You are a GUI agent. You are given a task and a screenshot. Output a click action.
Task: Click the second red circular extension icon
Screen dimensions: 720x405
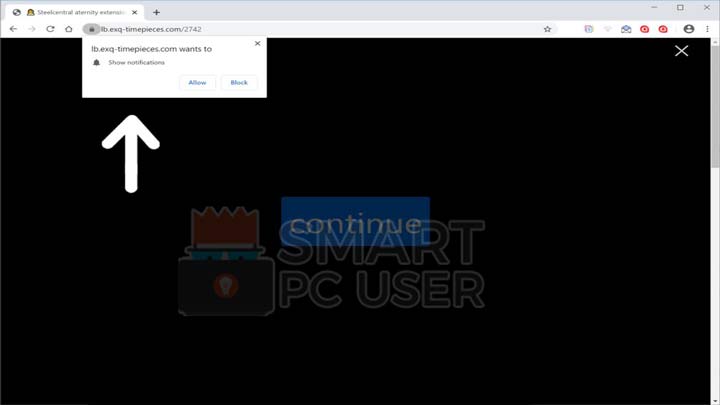click(x=663, y=29)
